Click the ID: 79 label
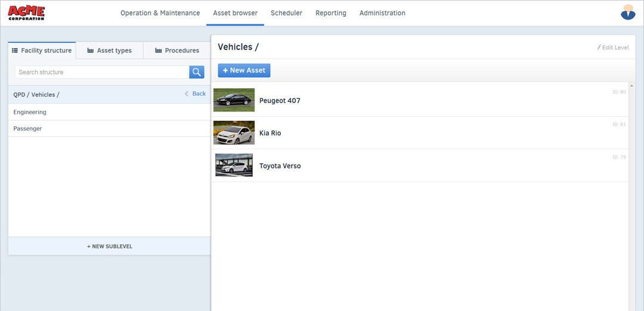644x311 pixels. (x=619, y=157)
